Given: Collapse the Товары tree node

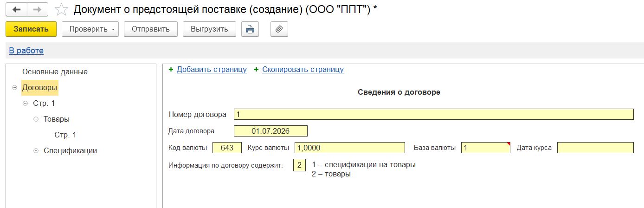Looking at the screenshot, I should click(36, 119).
